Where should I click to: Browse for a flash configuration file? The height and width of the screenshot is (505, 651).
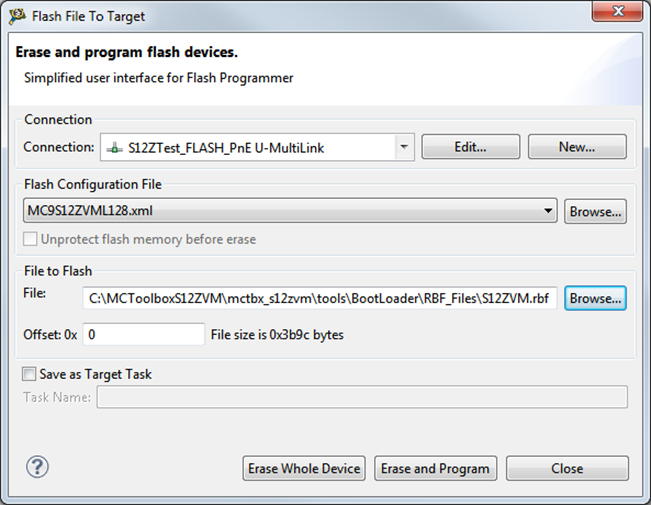pos(595,211)
